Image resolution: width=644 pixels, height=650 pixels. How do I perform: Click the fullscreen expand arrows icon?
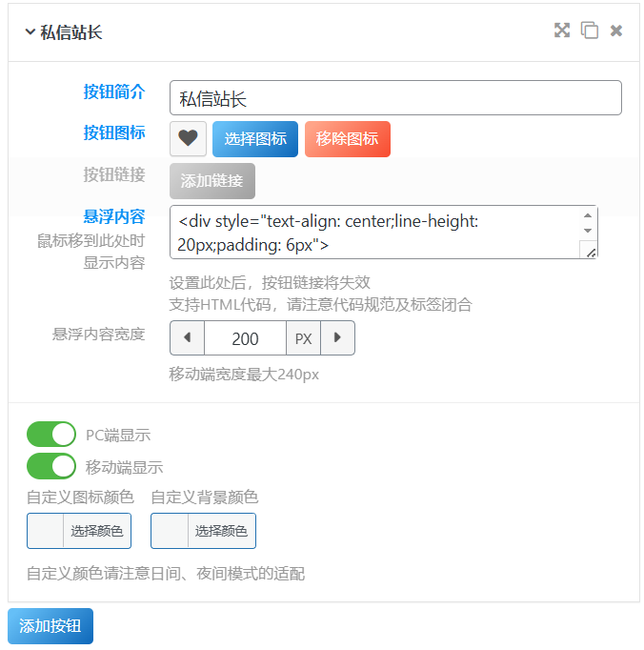[x=562, y=30]
